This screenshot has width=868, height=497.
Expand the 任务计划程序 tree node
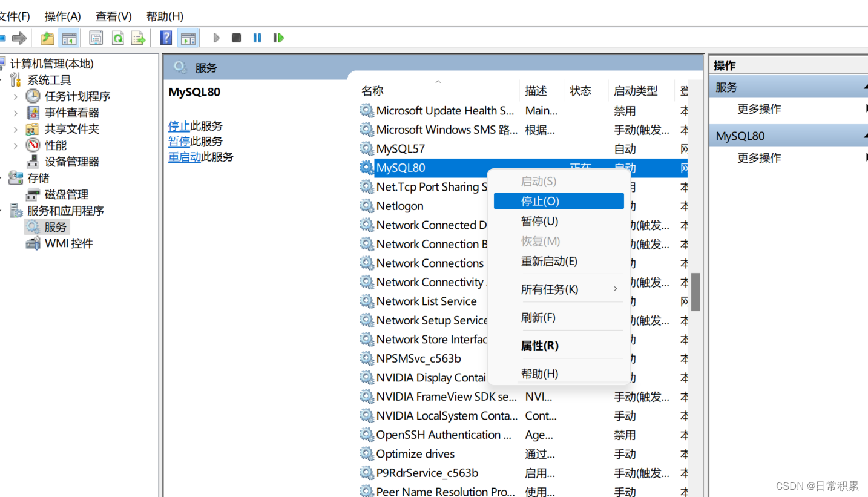[16, 96]
